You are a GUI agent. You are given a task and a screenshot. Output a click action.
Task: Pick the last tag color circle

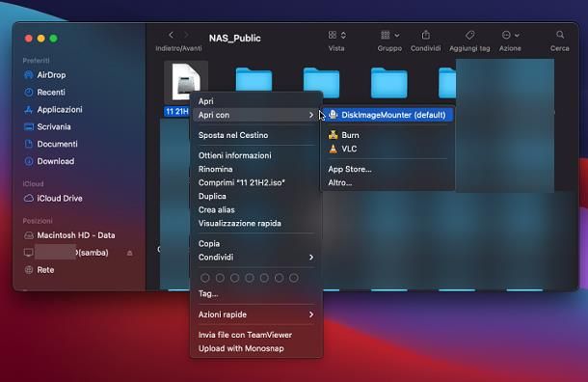point(294,278)
